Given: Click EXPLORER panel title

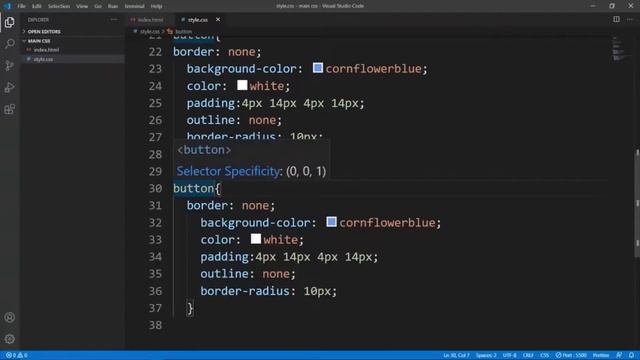Looking at the screenshot, I should point(38,20).
